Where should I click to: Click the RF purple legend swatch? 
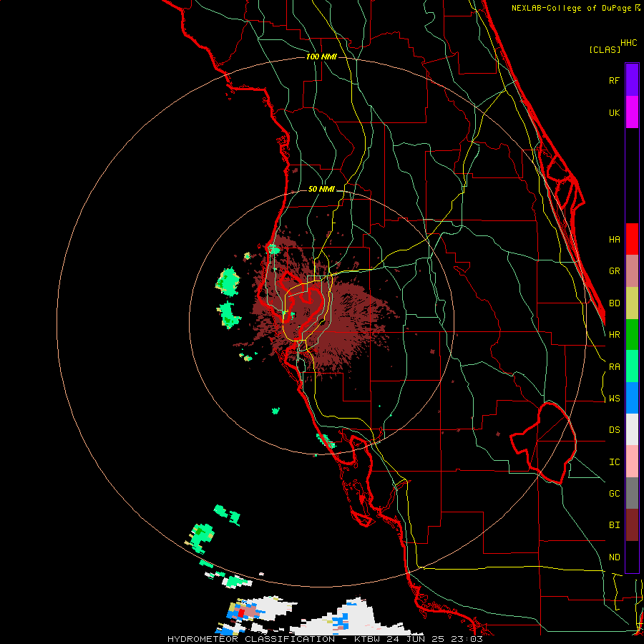(x=632, y=80)
